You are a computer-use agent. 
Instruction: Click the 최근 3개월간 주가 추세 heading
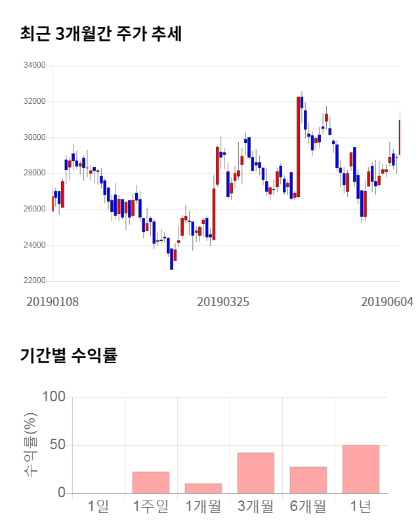(x=101, y=33)
